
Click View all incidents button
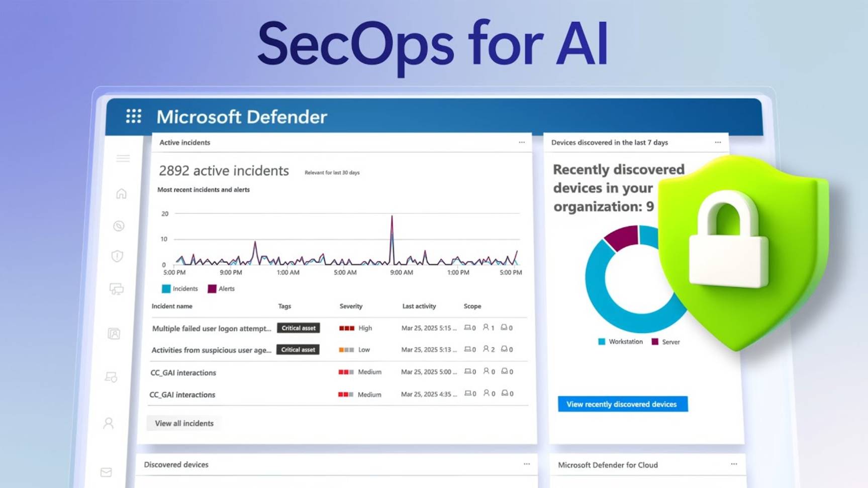point(184,423)
